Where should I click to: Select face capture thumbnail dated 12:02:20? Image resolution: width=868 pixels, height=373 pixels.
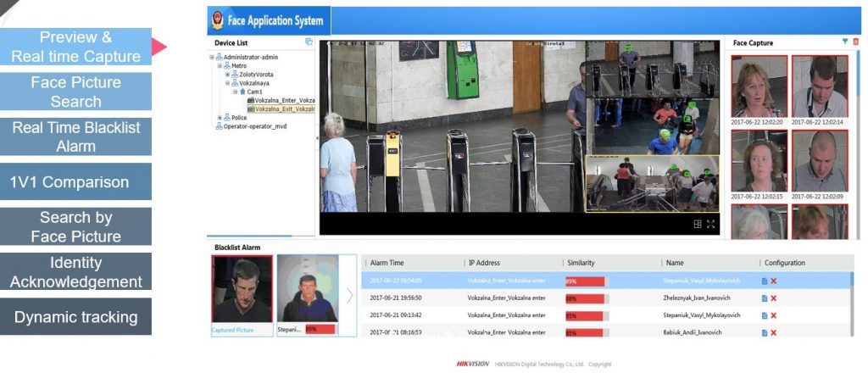[759, 86]
